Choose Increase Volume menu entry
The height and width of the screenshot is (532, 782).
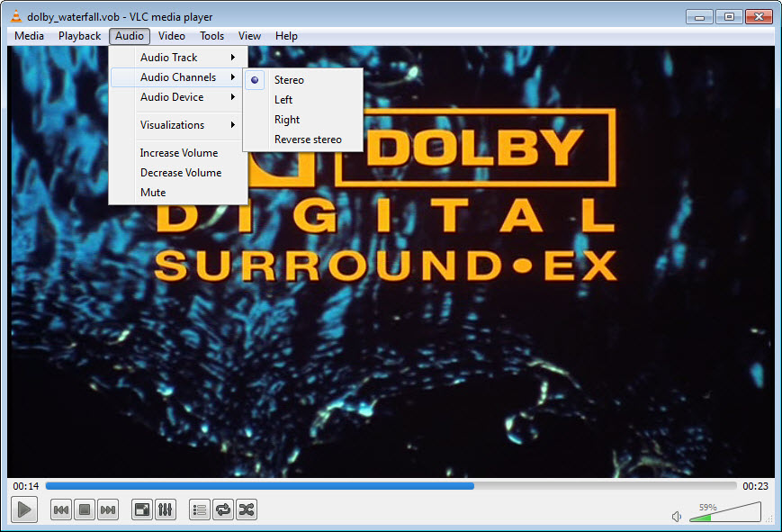click(x=178, y=153)
